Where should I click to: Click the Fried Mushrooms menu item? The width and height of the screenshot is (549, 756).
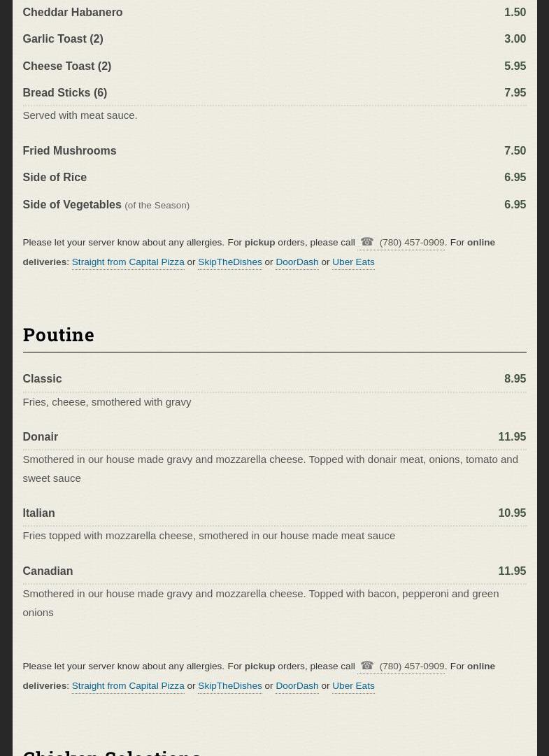coord(69,151)
